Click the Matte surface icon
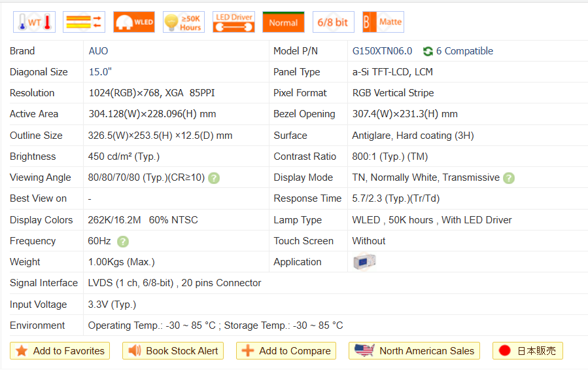The width and height of the screenshot is (588, 370). 383,22
